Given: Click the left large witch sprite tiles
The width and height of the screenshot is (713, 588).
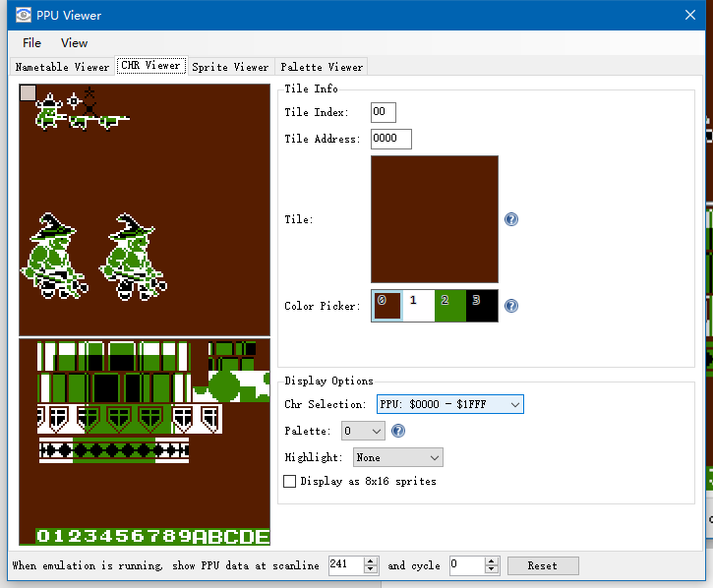Looking at the screenshot, I should (54, 256).
